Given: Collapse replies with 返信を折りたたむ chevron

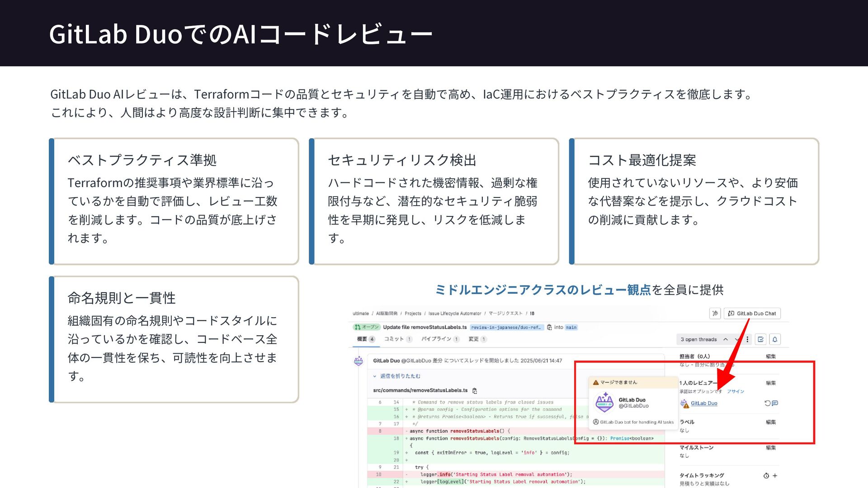Looking at the screenshot, I should click(x=375, y=376).
